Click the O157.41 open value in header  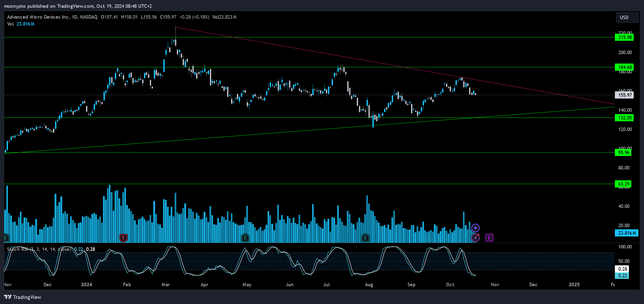click(x=109, y=17)
